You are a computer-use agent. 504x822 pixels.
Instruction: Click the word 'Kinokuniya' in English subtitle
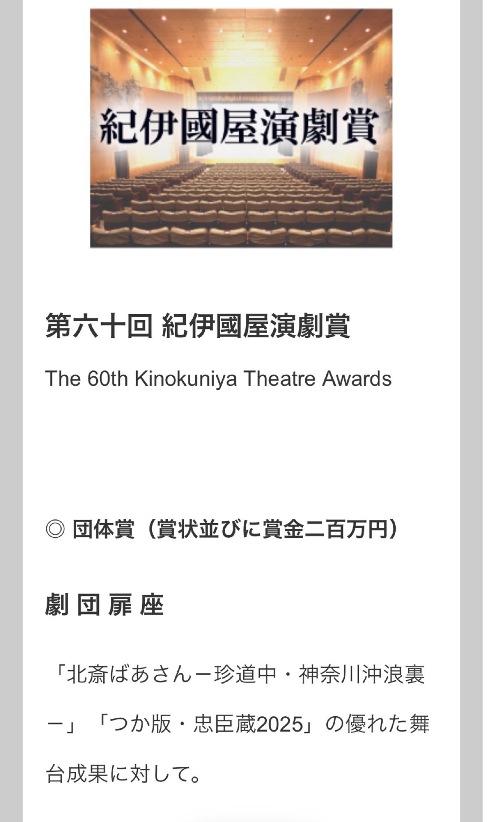coord(185,378)
